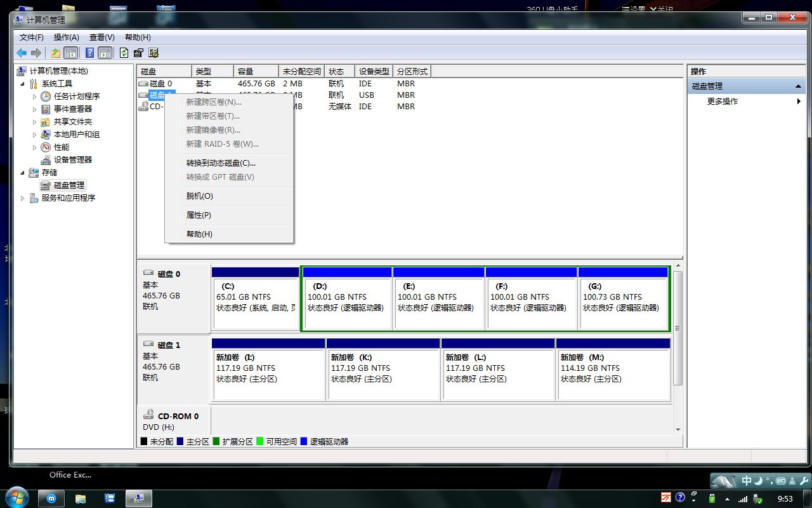
Task: Expand the 任务计划程序 tree node
Action: tap(35, 97)
